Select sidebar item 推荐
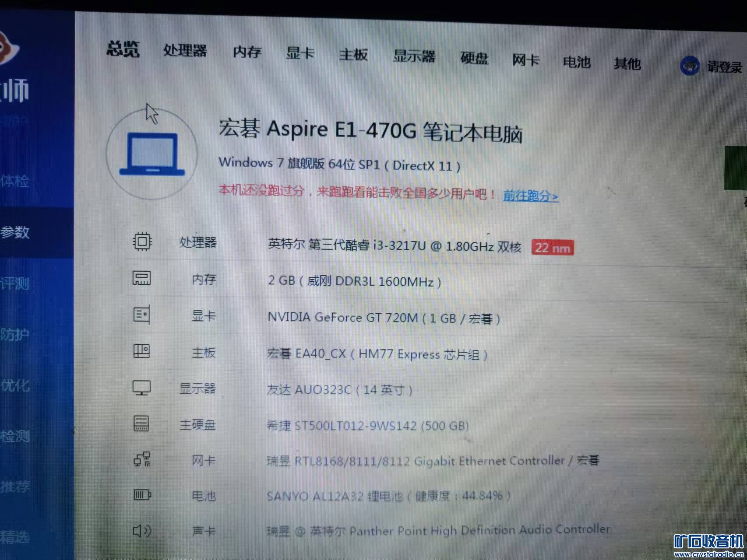 [x=15, y=486]
